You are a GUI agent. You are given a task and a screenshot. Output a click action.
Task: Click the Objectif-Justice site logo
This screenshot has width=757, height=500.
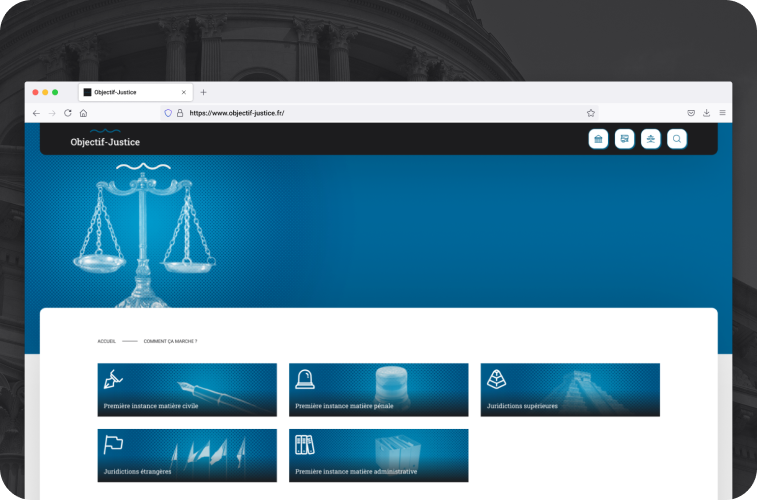pyautogui.click(x=105, y=139)
